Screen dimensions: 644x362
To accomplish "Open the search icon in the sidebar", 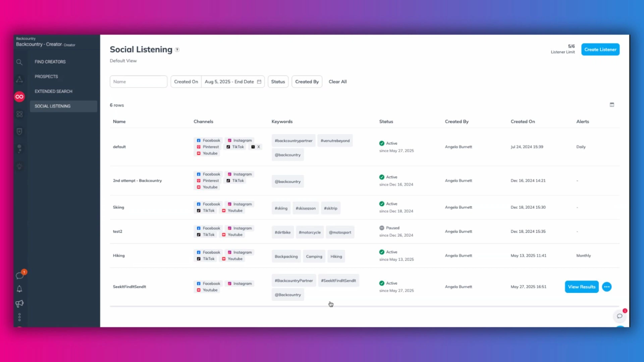I will tap(19, 62).
